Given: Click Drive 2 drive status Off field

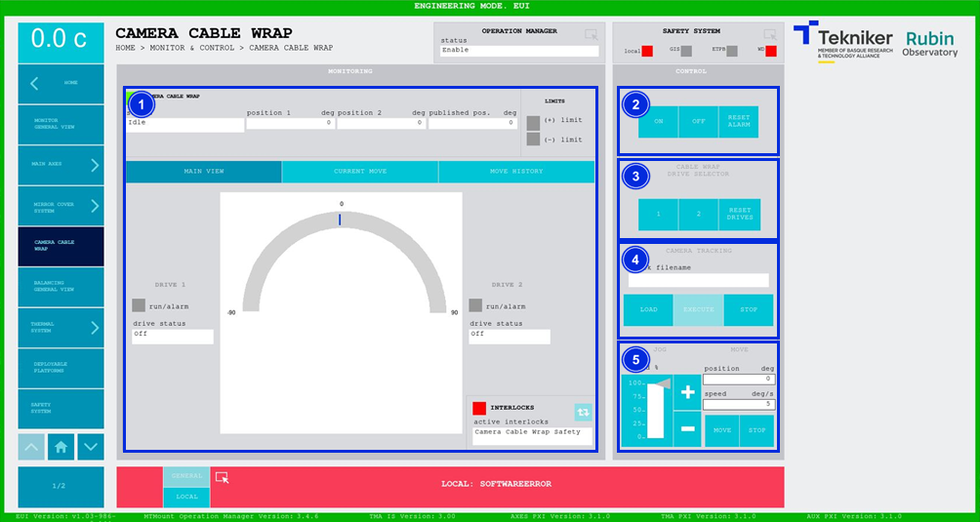Looking at the screenshot, I should click(x=510, y=337).
